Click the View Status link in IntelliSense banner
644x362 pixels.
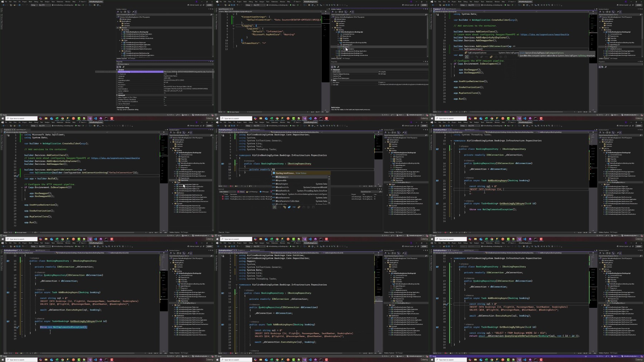tap(301, 173)
